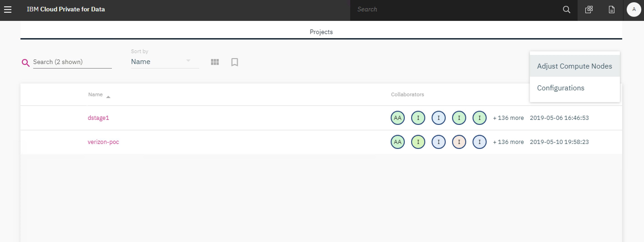Select Configurations menu item
Screen dimensions: 644x242
(x=574, y=88)
